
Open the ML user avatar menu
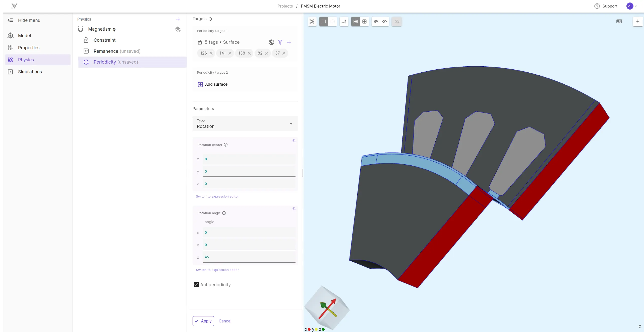(x=632, y=6)
